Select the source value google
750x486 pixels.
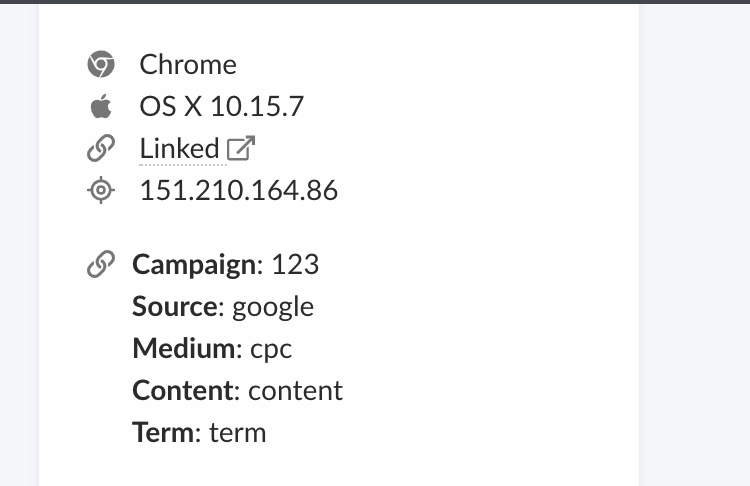(273, 307)
